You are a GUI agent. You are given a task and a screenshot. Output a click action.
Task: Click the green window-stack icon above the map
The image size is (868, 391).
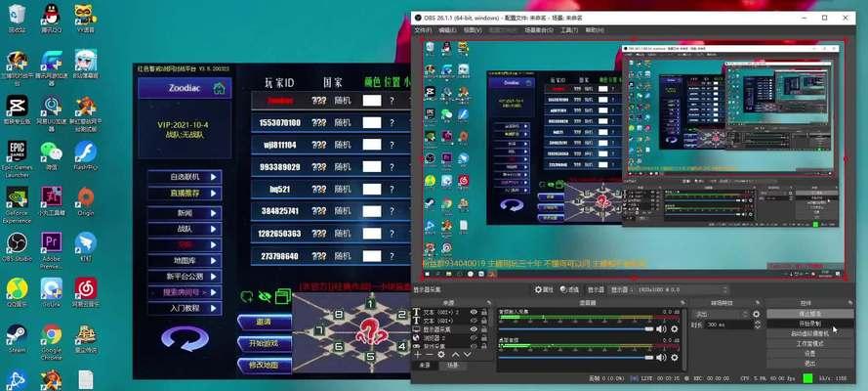click(283, 296)
